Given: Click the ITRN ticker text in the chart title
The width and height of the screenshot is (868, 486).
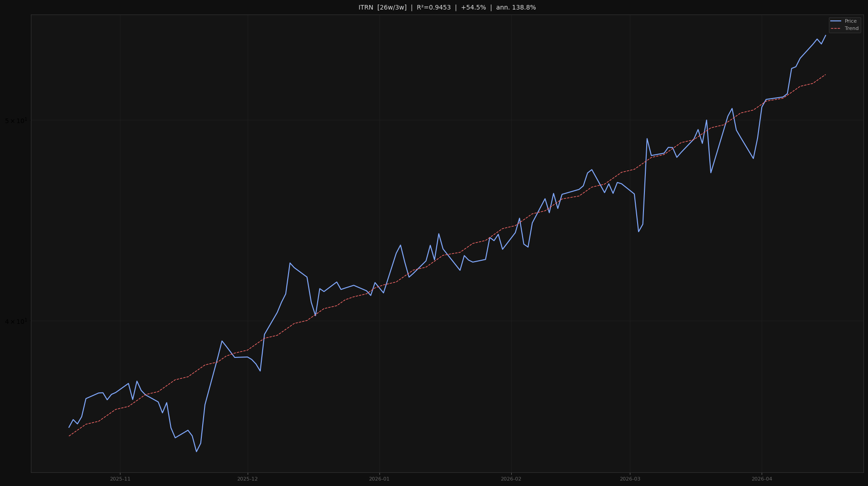Looking at the screenshot, I should [365, 7].
